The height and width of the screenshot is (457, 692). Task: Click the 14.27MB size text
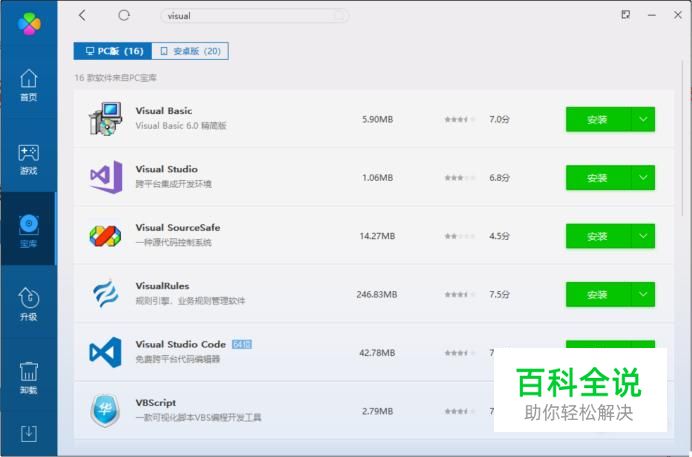point(377,236)
